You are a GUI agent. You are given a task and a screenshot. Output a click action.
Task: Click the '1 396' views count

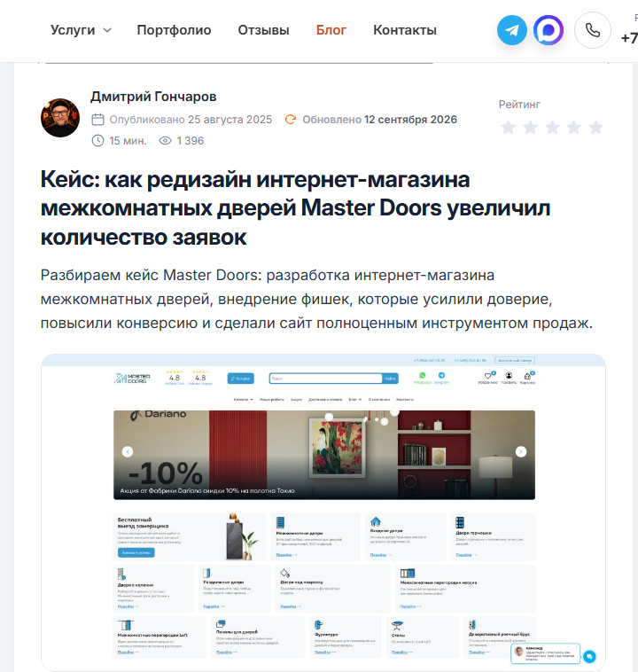[191, 141]
